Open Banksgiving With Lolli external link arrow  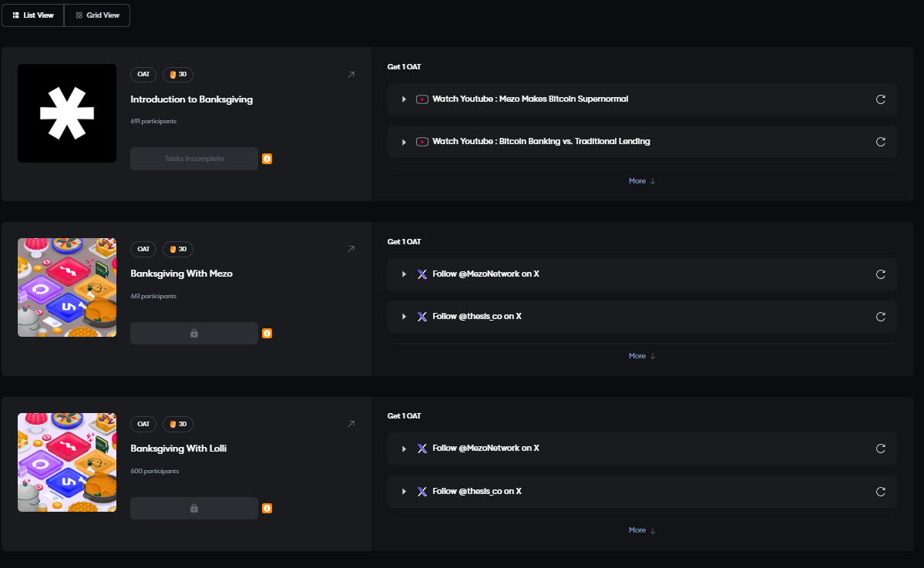coord(351,424)
